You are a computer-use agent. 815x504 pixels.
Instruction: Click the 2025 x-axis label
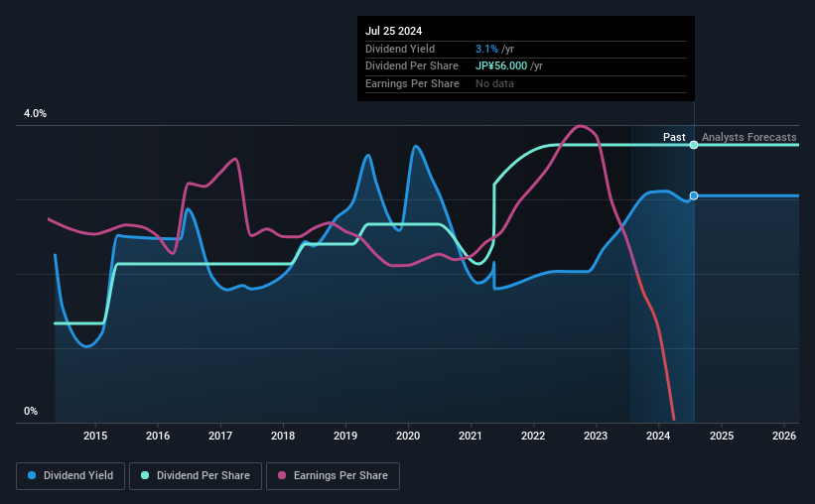pos(722,436)
